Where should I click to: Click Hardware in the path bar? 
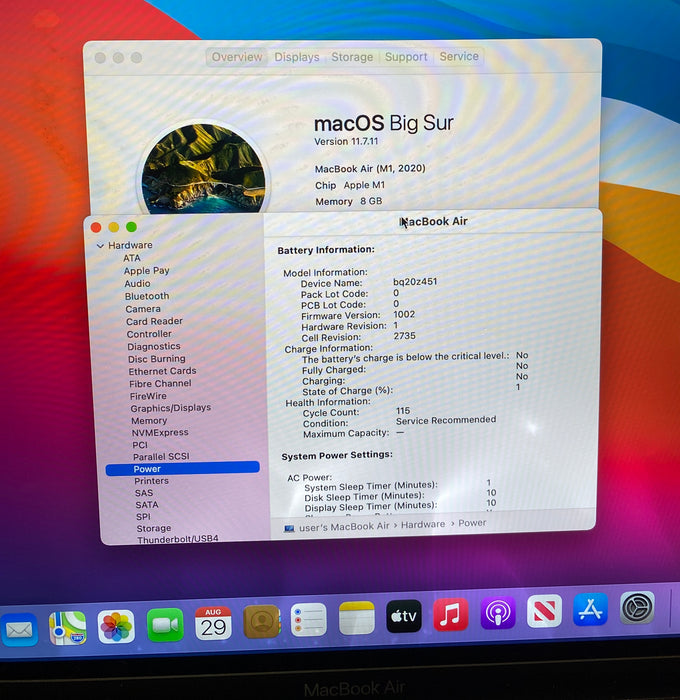(423, 524)
